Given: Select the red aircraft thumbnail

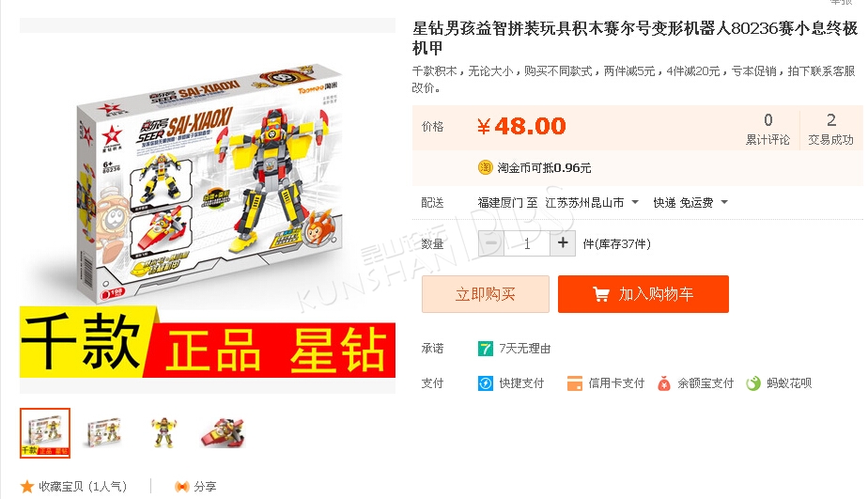Looking at the screenshot, I should click(223, 433).
